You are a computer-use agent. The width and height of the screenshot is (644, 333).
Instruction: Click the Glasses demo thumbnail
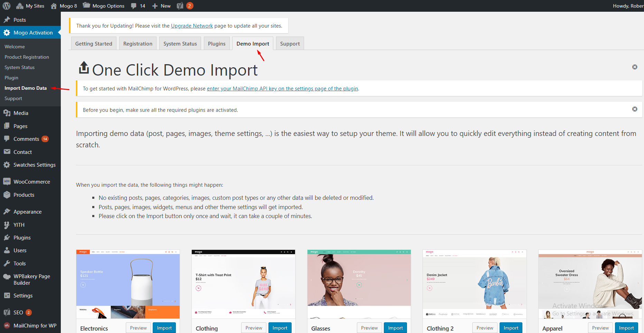(x=359, y=284)
